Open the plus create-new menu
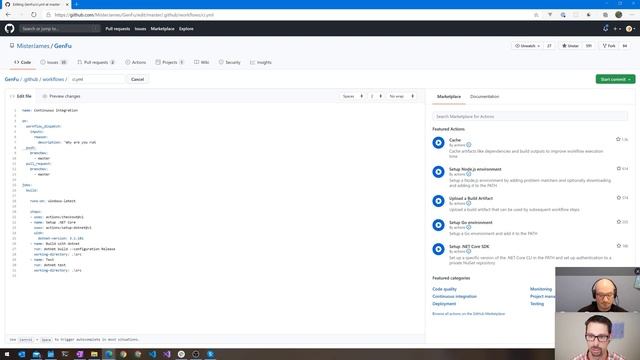The image size is (640, 360). [x=617, y=29]
